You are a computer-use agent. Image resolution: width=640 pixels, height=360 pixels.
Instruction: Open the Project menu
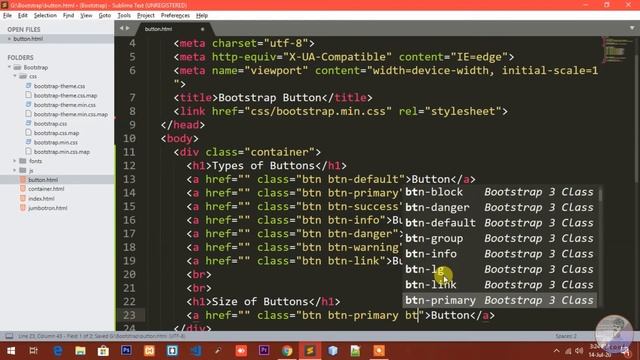[x=146, y=16]
